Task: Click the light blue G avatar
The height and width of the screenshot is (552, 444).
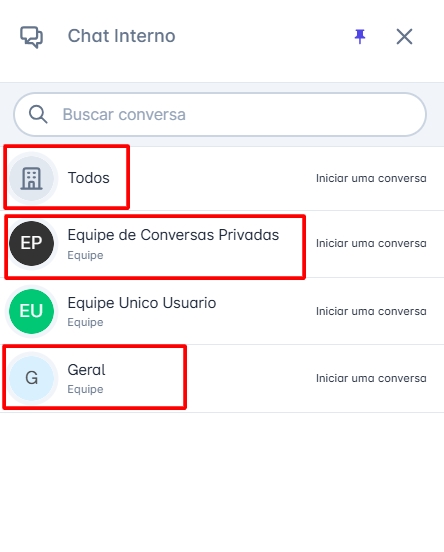Action: tap(31, 378)
